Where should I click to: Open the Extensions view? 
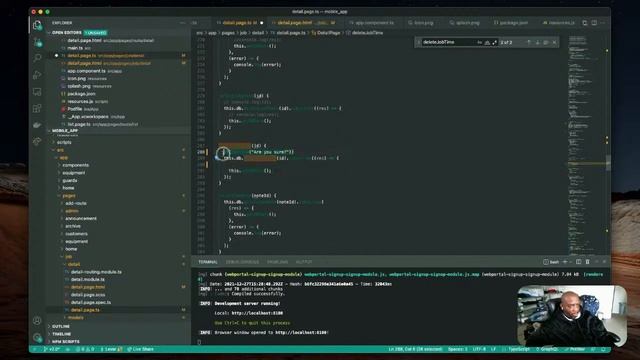point(37,108)
